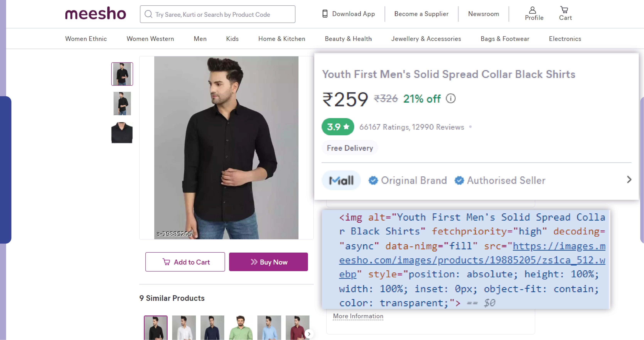This screenshot has height=340, width=644.
Task: Open the Electronics category menu
Action: [x=565, y=39]
